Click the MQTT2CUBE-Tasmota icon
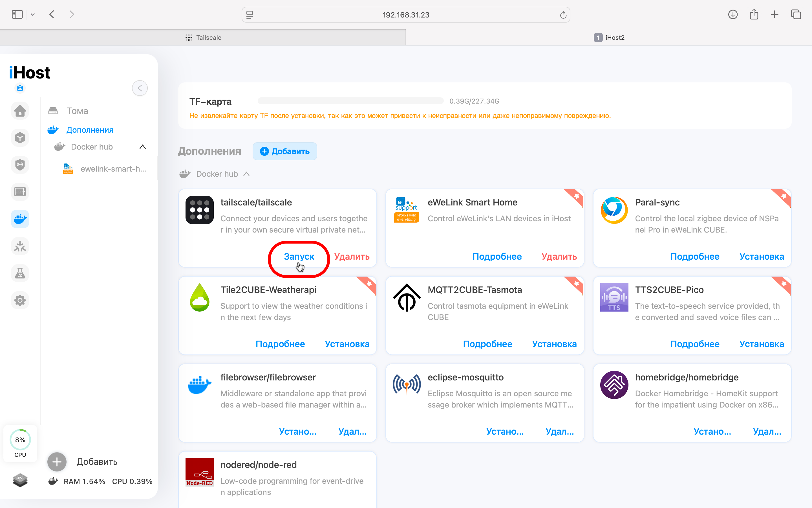 (407, 297)
